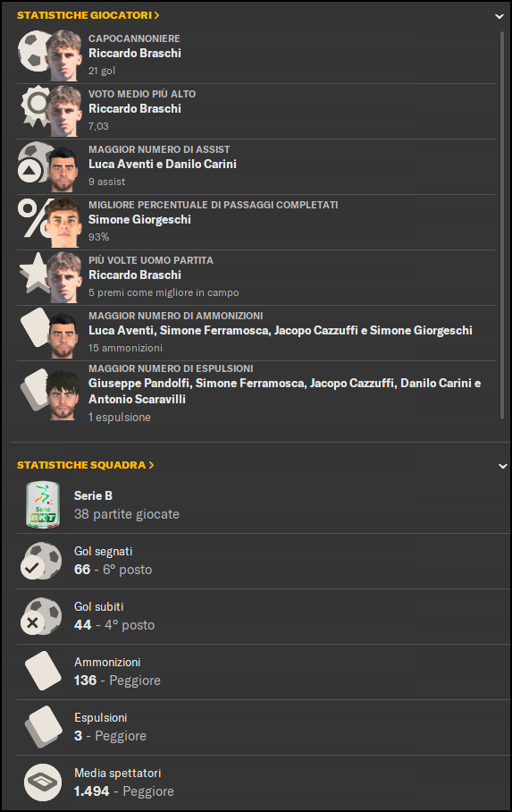The image size is (512, 812).
Task: Collapse the Statistiche Squadra section chevron
Action: (502, 466)
